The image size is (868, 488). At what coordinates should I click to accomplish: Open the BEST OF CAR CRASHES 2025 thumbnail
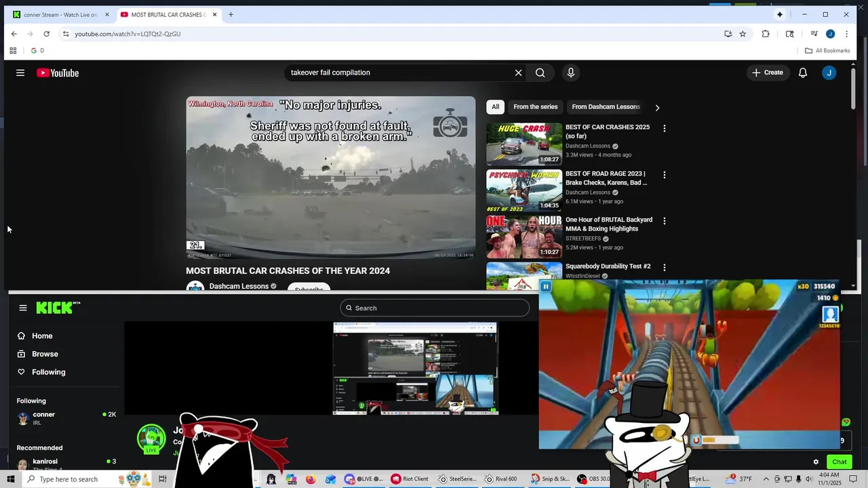coord(524,144)
